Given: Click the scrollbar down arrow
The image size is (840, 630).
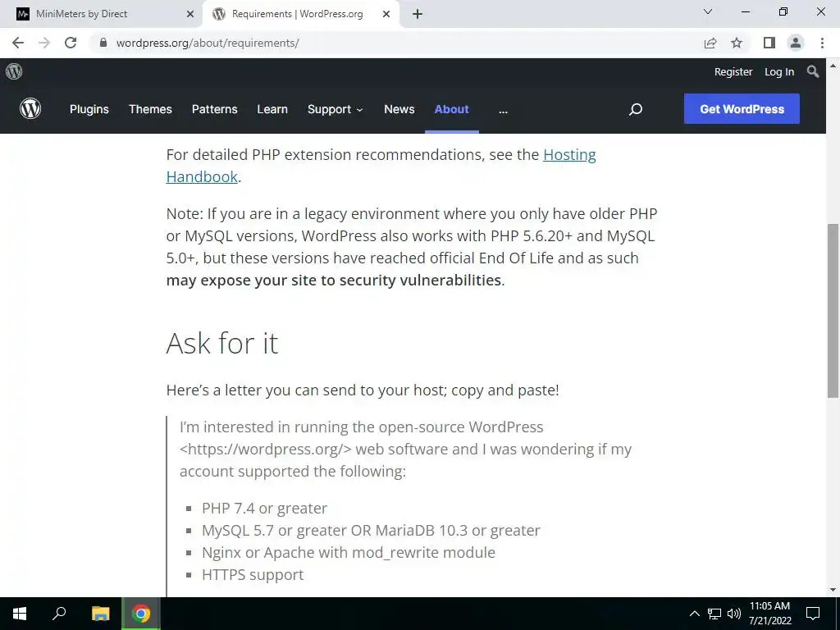Looking at the screenshot, I should pyautogui.click(x=833, y=591).
